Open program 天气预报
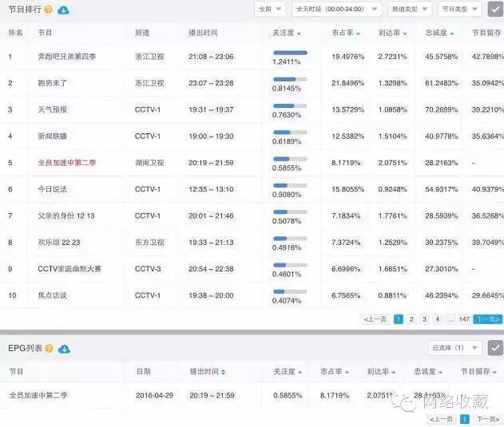504x427 pixels. [x=53, y=110]
